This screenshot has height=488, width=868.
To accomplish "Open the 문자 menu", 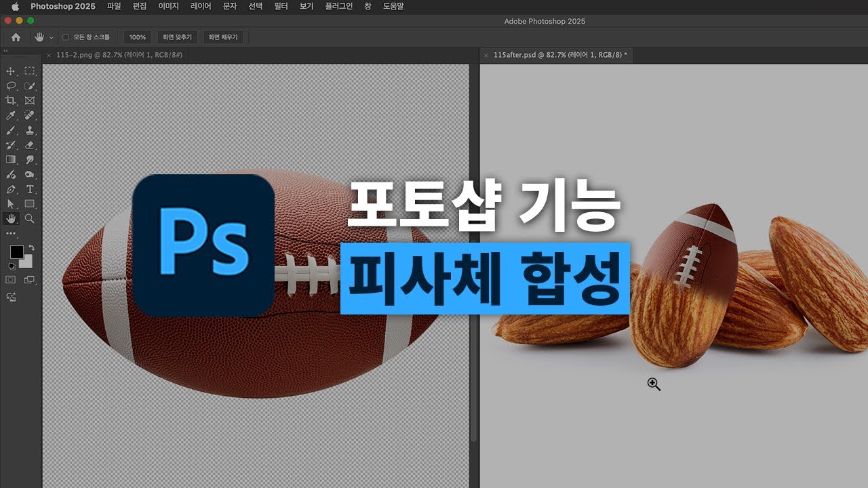I will (230, 6).
